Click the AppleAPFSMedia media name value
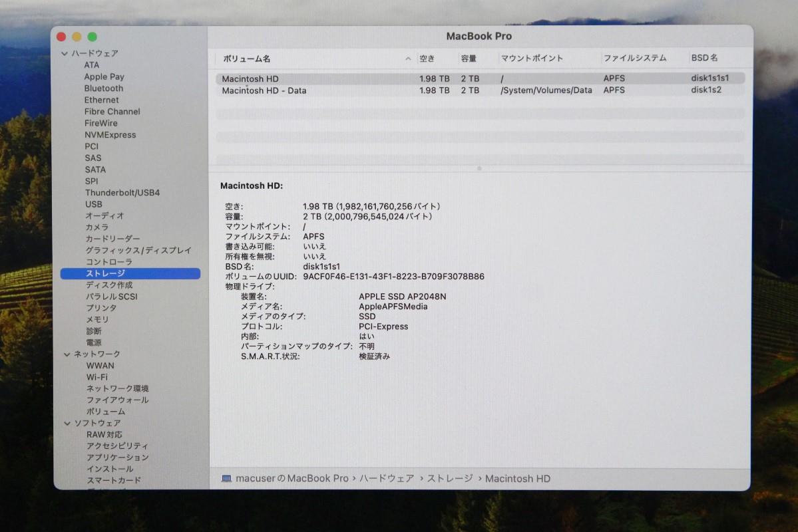 coord(393,307)
